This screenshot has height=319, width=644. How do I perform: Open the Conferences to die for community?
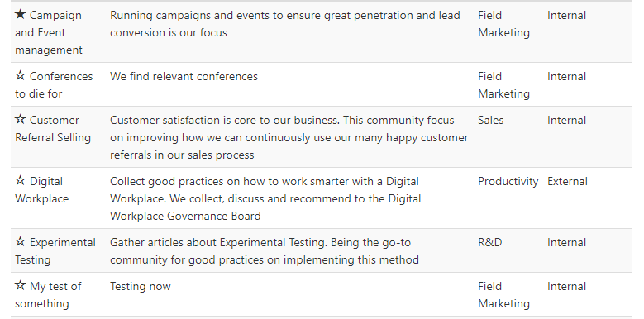54,85
